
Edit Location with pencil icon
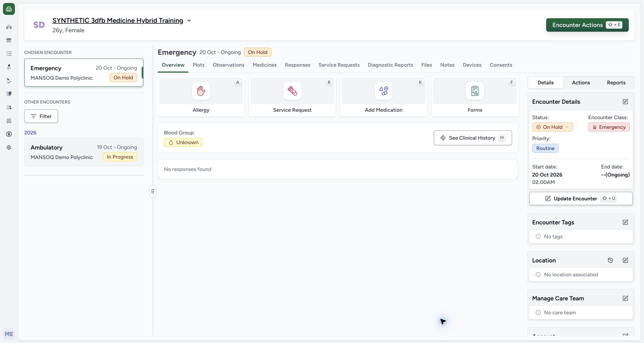coord(625,260)
